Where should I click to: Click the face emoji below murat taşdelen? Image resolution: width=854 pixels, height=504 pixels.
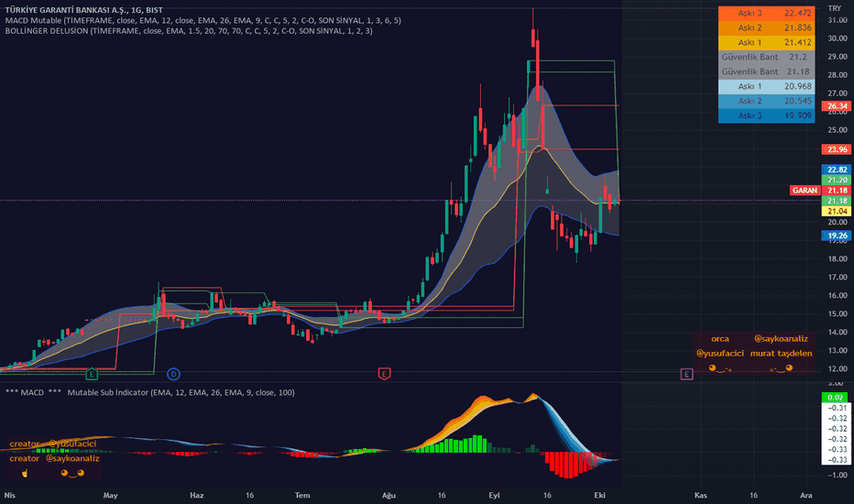[x=781, y=368]
